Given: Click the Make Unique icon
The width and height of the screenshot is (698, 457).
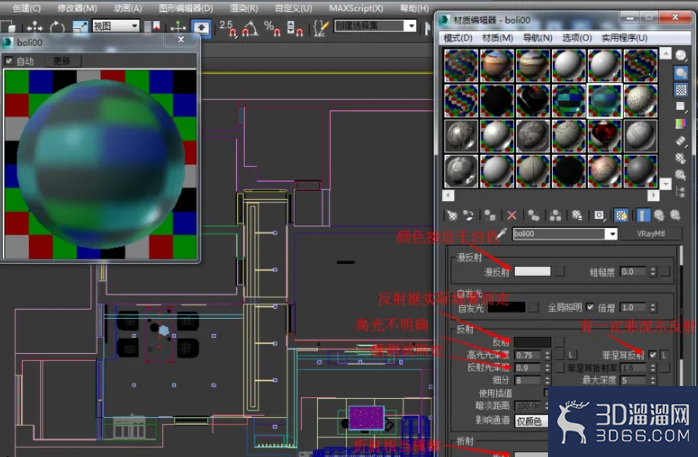Looking at the screenshot, I should pyautogui.click(x=555, y=216).
